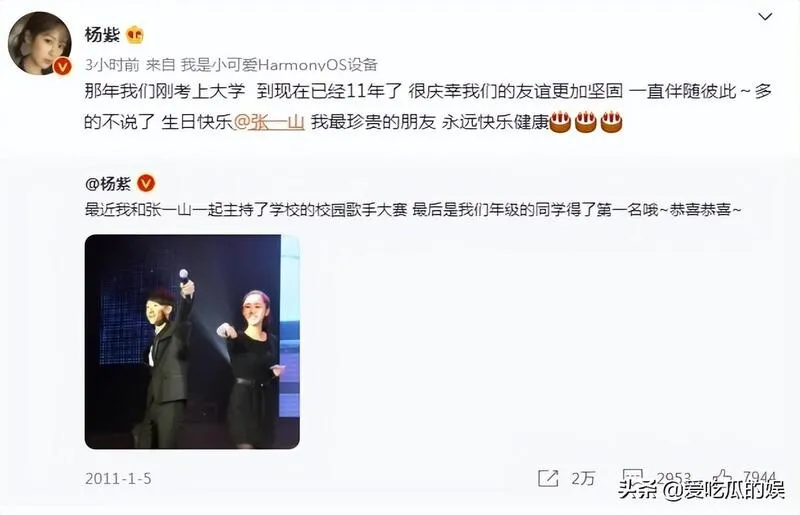
Task: Click the 7944 likes count
Action: point(759,477)
